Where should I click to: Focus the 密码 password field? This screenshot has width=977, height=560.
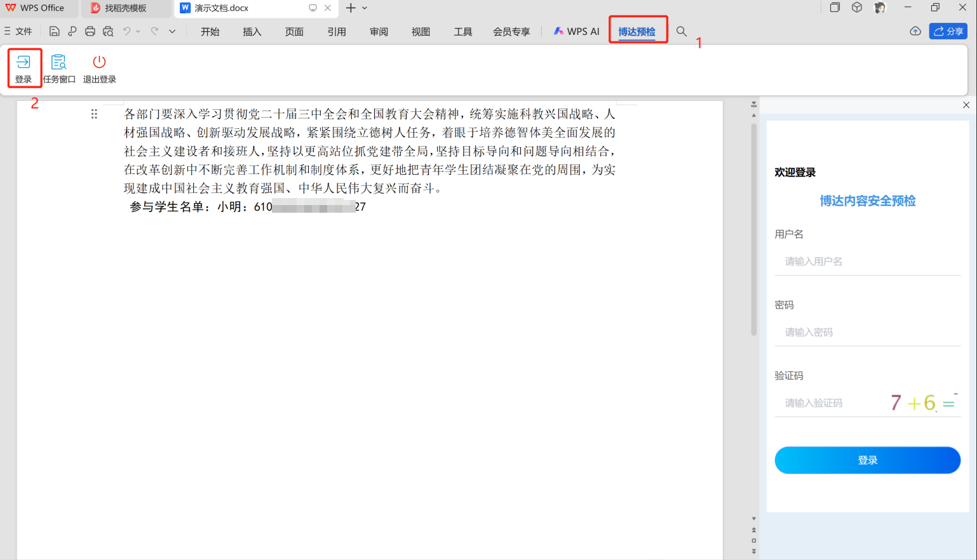867,332
